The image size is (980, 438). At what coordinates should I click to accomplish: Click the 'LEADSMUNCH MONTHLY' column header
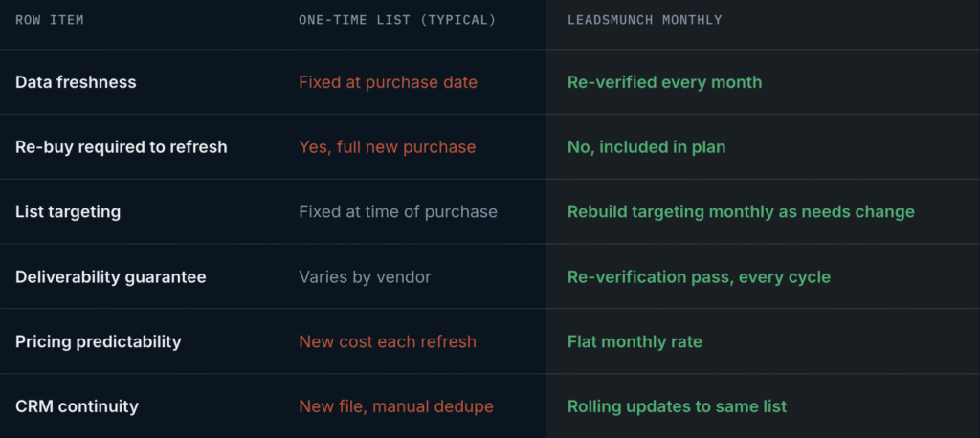[x=644, y=20]
